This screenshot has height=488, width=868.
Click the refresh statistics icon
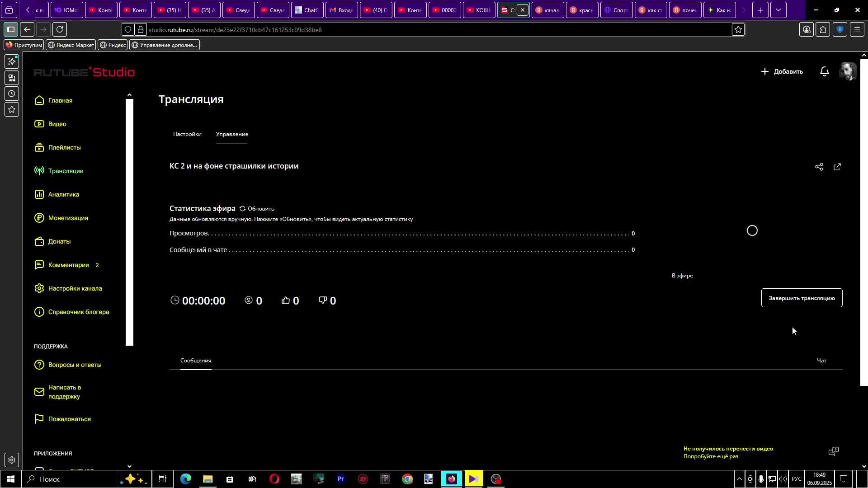pos(242,209)
